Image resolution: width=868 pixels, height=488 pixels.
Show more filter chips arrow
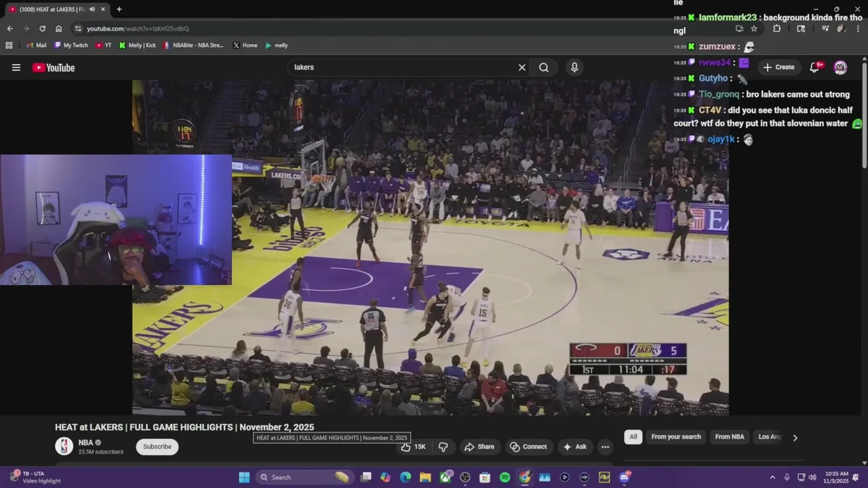point(795,437)
